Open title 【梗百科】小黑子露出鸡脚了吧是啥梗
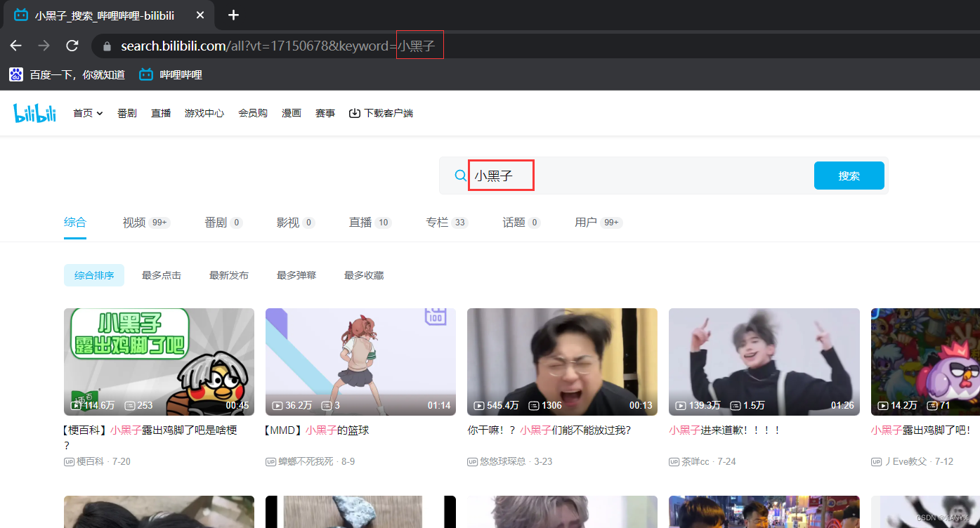980x528 pixels. (150, 437)
